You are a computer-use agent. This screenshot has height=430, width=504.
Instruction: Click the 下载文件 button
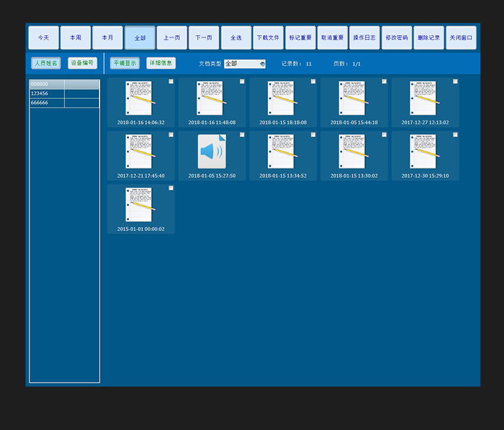tap(268, 38)
